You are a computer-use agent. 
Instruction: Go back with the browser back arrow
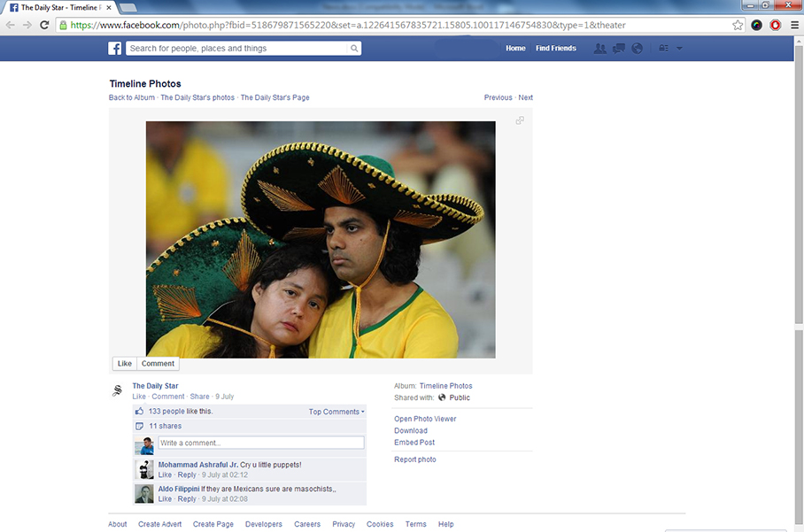coord(11,25)
